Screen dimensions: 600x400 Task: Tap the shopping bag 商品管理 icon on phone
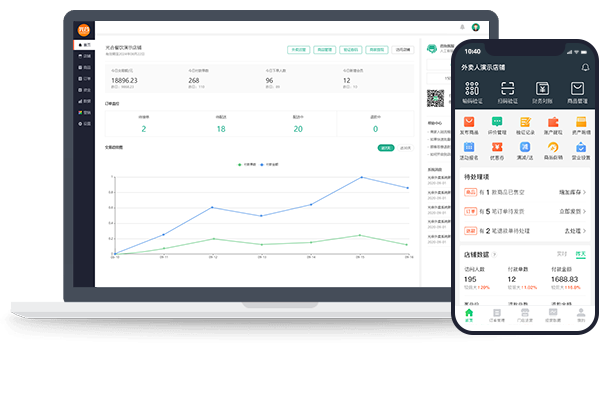coord(577,88)
